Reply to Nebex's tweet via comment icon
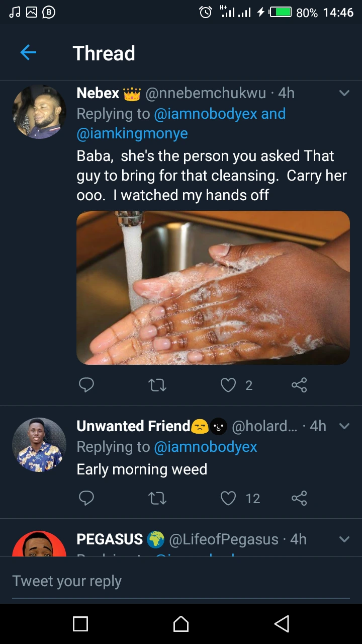Screen dimensions: 362x644 [86, 385]
